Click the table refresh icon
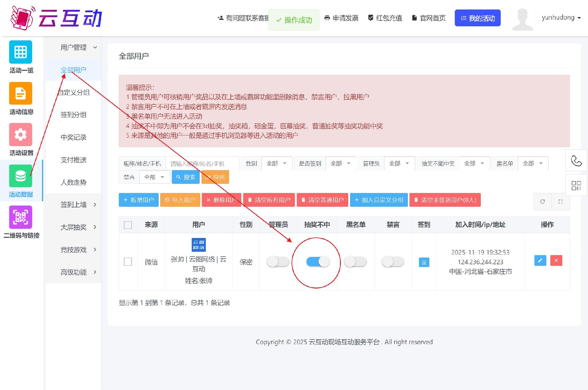The height and width of the screenshot is (390, 588). pos(542,202)
